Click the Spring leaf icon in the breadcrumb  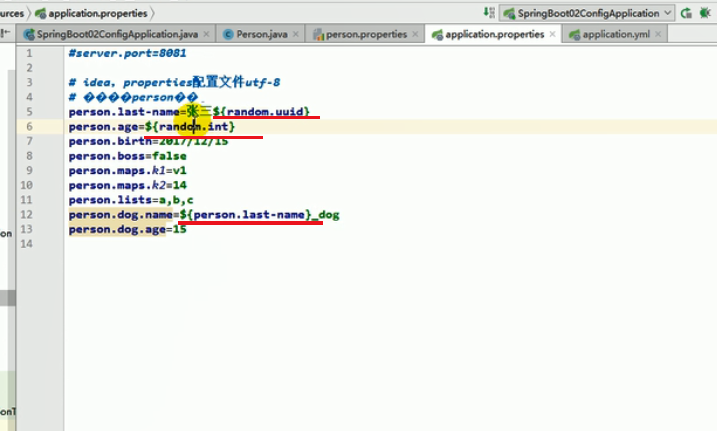(x=41, y=14)
